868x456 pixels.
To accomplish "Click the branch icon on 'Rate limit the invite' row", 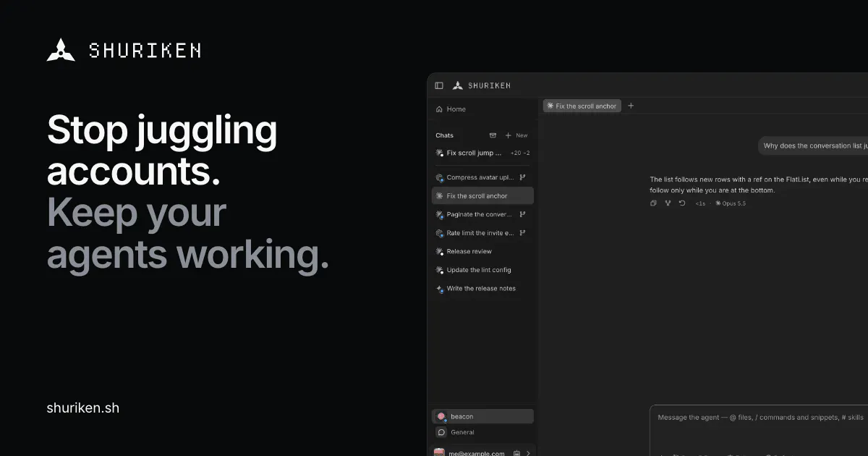I will (x=522, y=233).
